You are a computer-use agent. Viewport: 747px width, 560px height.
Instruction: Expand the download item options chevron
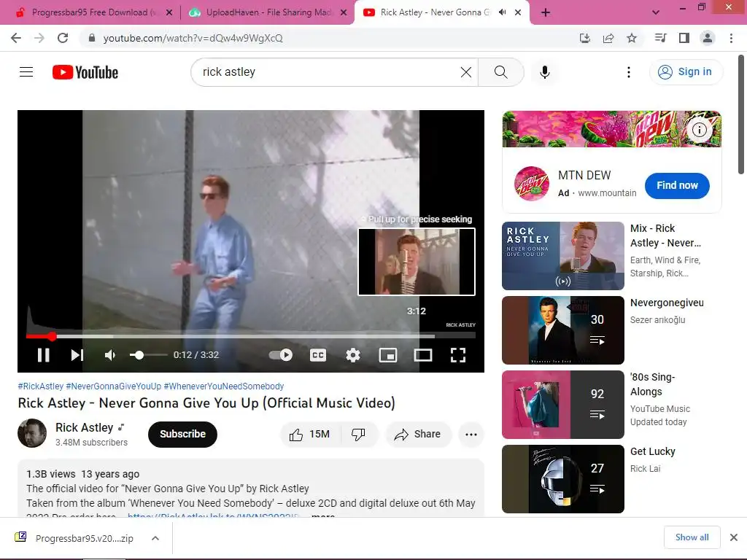click(x=155, y=538)
